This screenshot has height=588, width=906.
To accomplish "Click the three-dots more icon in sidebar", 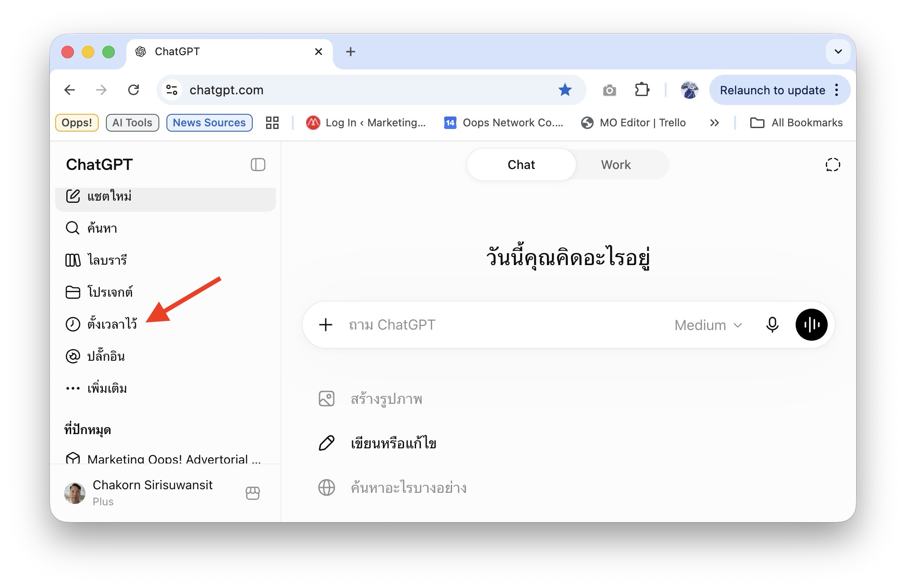I will (73, 388).
